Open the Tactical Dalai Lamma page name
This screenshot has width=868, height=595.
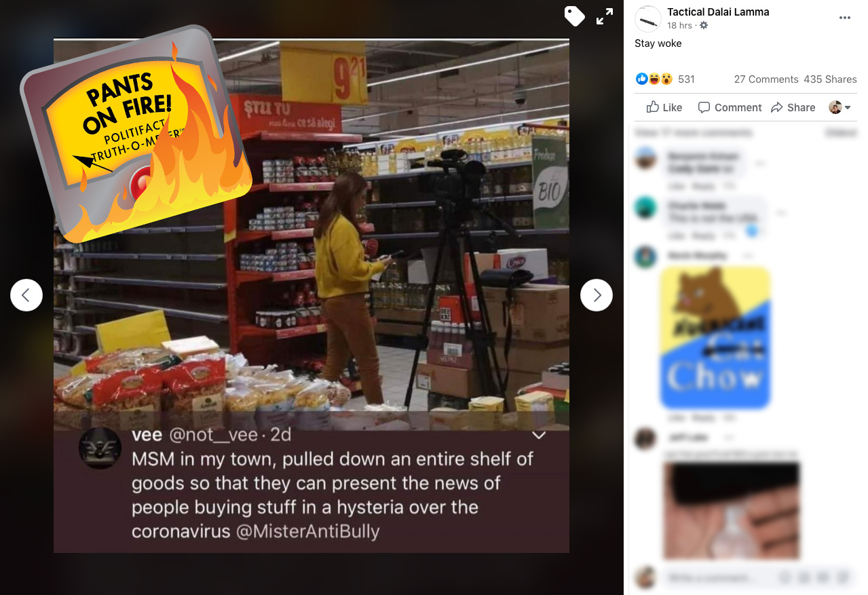pyautogui.click(x=718, y=12)
